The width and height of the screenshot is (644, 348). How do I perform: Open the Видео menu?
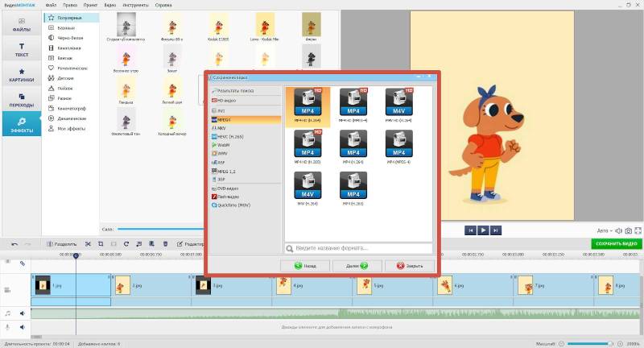click(x=109, y=5)
